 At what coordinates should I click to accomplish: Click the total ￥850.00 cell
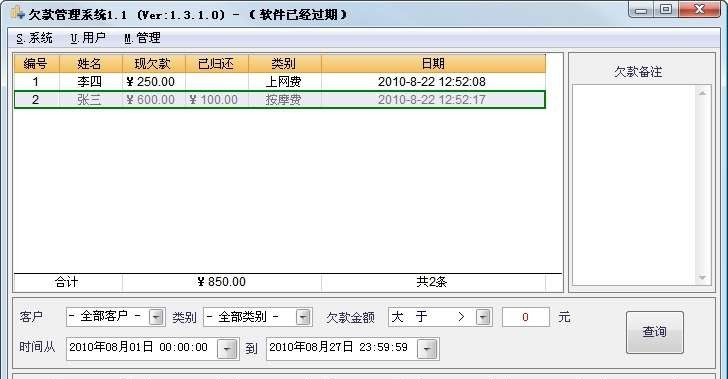pos(221,282)
